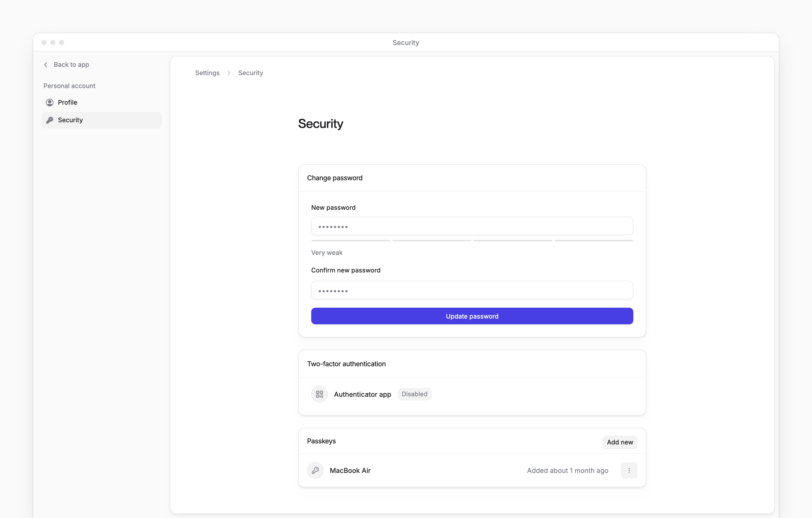
Task: Click the back arrow chevron icon
Action: [x=46, y=64]
